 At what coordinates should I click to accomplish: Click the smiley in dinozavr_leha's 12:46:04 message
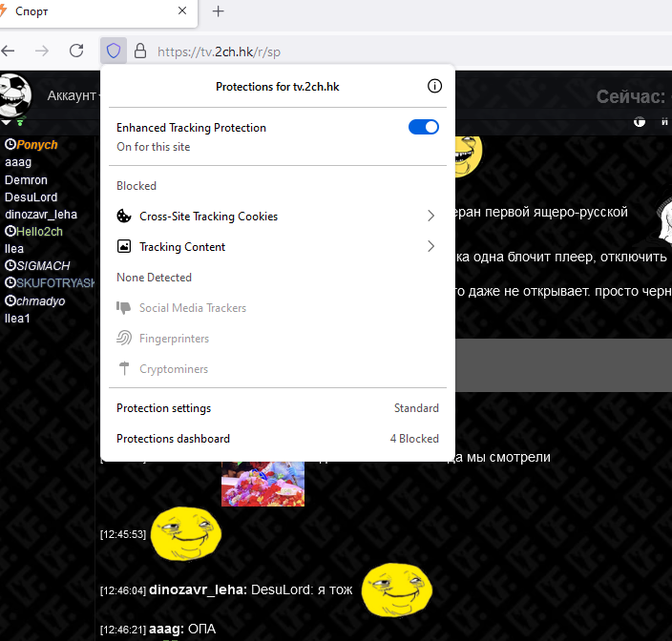(x=397, y=590)
